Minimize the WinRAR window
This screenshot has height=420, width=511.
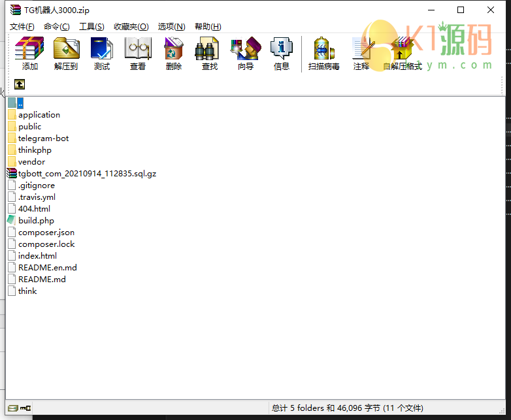coord(431,10)
